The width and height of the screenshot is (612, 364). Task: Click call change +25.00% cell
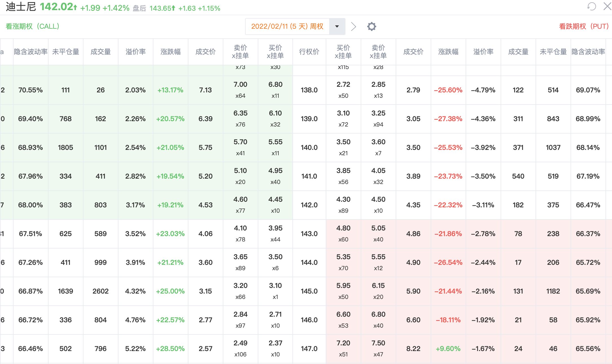(170, 291)
